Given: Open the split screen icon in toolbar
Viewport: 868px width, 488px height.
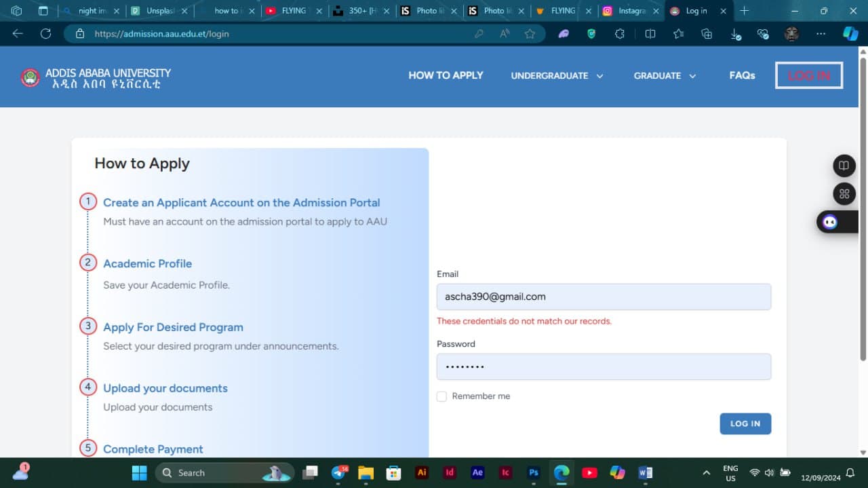Looking at the screenshot, I should click(650, 34).
